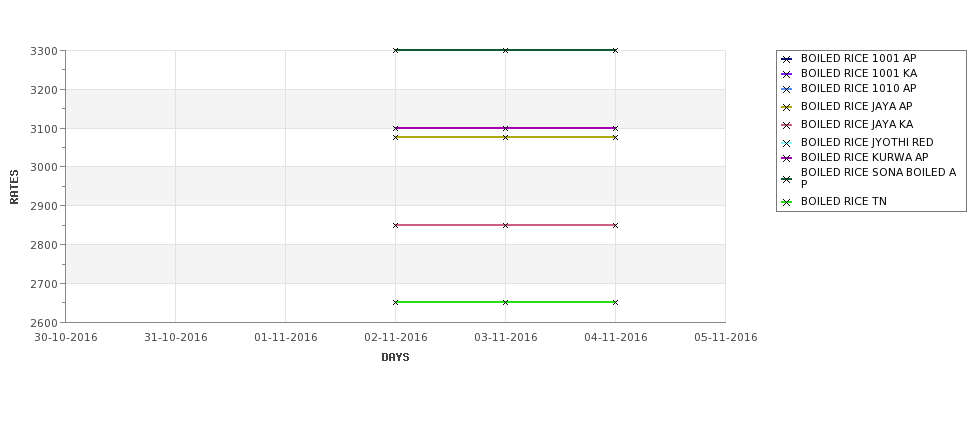Click the BOILED RICE JYOTHI RED legend marker
Image resolution: width=975 pixels, height=429 pixels.
tap(787, 144)
